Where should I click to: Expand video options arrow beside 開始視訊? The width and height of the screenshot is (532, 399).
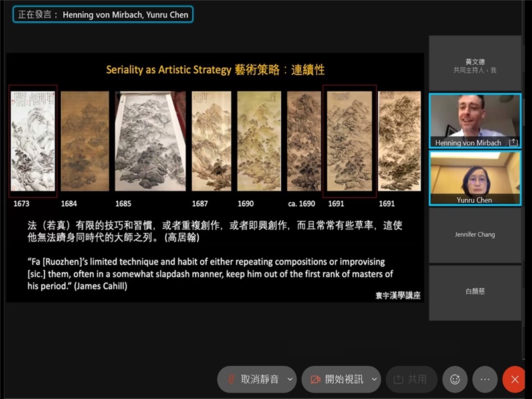click(x=374, y=379)
